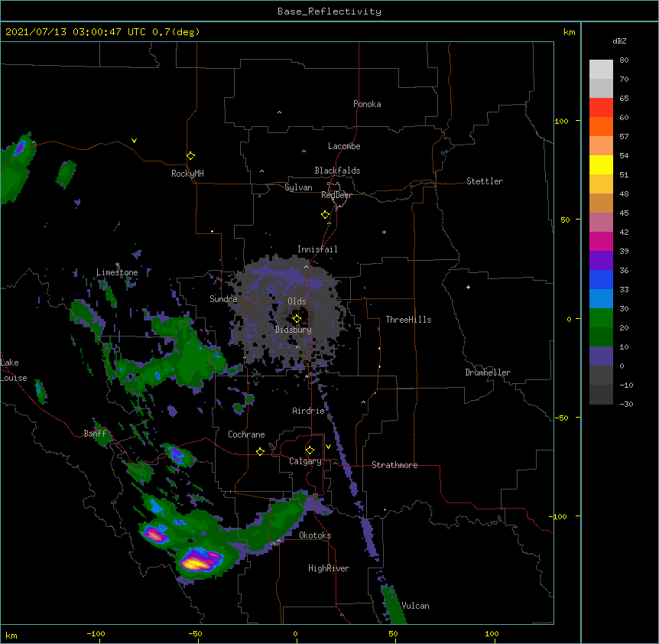Pick the dark green 20-10 dBZ legend swatch

point(601,337)
